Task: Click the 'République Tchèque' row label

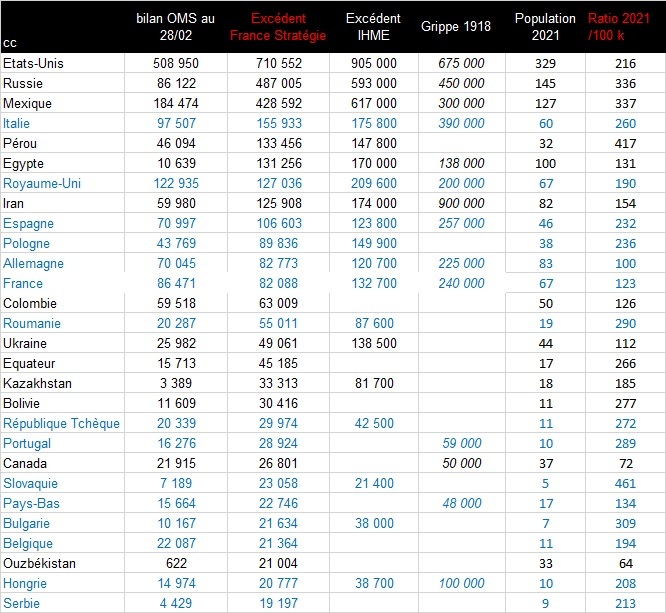Action: coord(61,423)
